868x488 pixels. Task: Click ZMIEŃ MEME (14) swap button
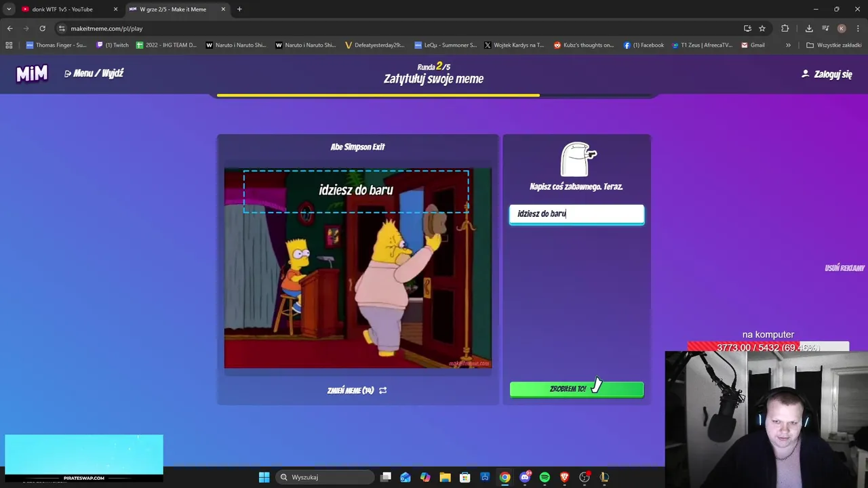click(357, 390)
